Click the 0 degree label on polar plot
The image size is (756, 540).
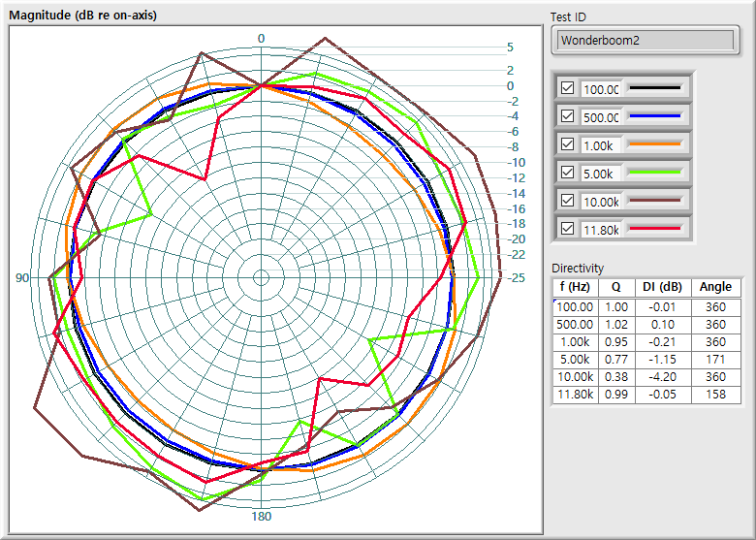tap(261, 38)
